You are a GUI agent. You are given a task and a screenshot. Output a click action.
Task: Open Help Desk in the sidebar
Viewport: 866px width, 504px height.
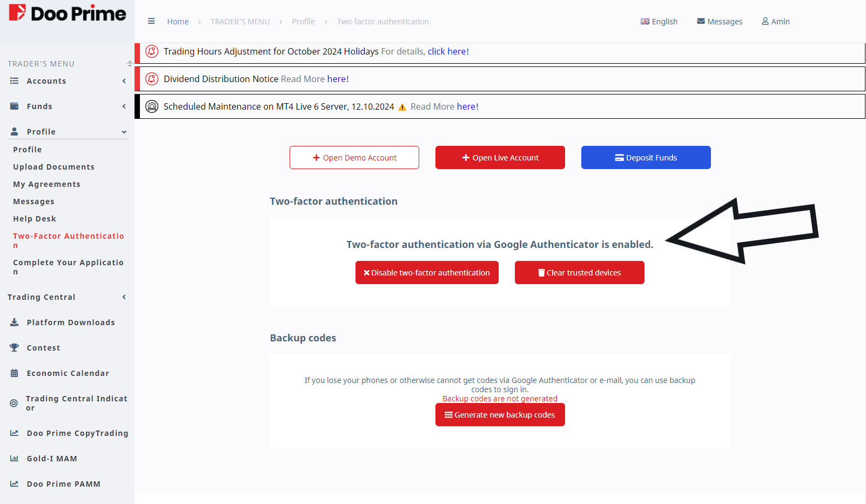tap(35, 219)
